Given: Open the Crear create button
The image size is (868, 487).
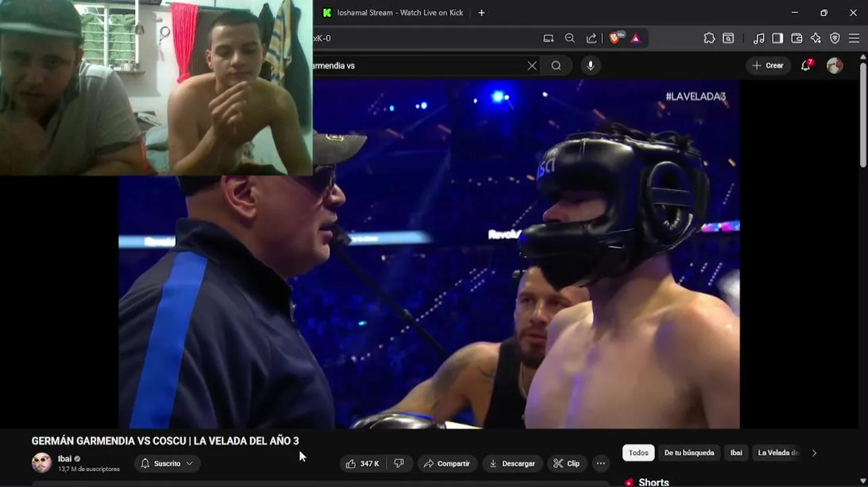Looking at the screenshot, I should pyautogui.click(x=768, y=66).
